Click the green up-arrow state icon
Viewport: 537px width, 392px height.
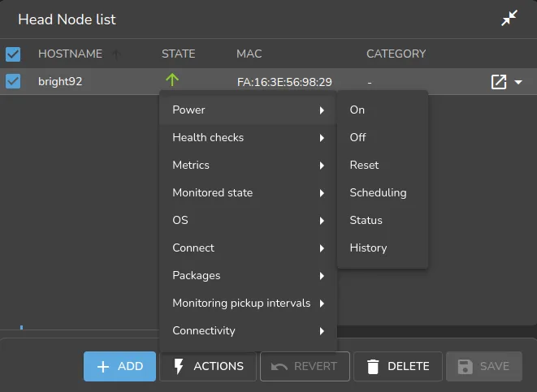[x=172, y=80]
